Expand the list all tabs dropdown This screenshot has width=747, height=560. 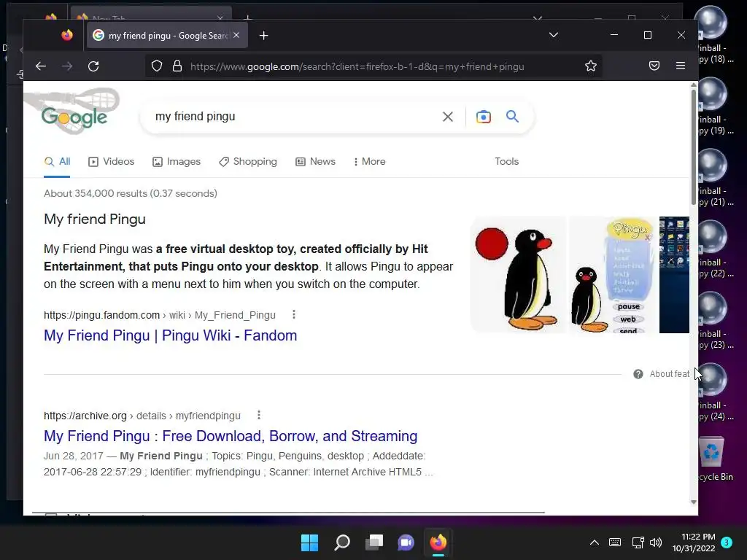point(553,35)
